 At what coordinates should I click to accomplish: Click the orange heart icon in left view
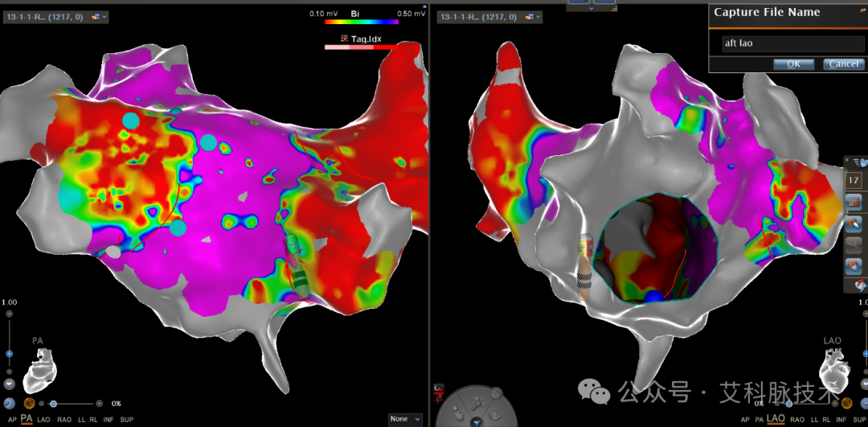[x=30, y=404]
